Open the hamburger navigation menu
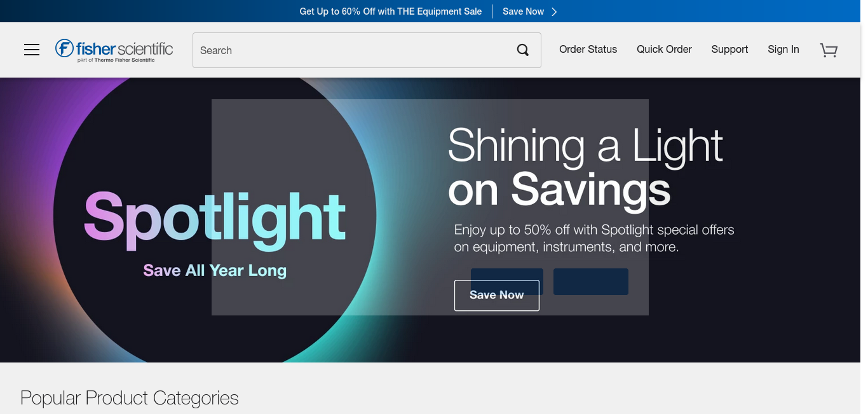The width and height of the screenshot is (868, 414). click(x=32, y=50)
